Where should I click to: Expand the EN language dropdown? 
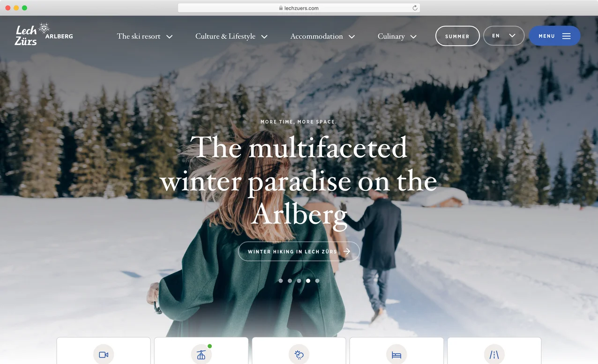504,36
